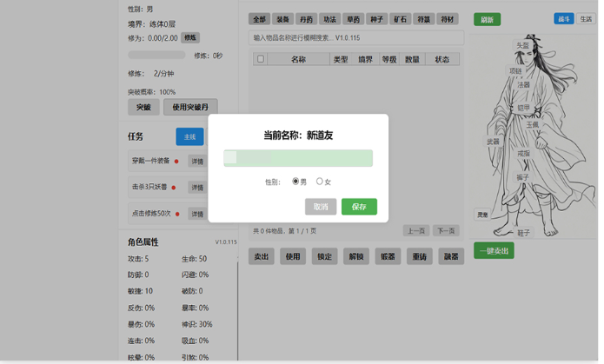Click the 修为 cultivation progress bar
The width and height of the screenshot is (604, 364).
point(156,55)
